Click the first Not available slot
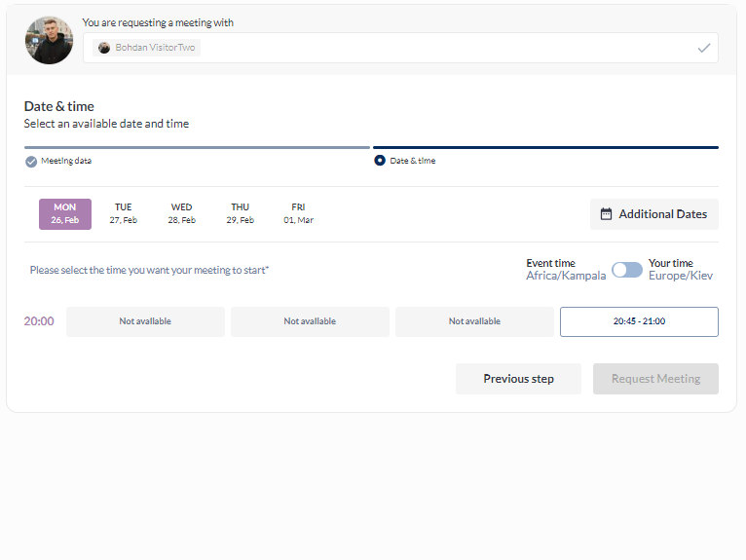 click(145, 321)
